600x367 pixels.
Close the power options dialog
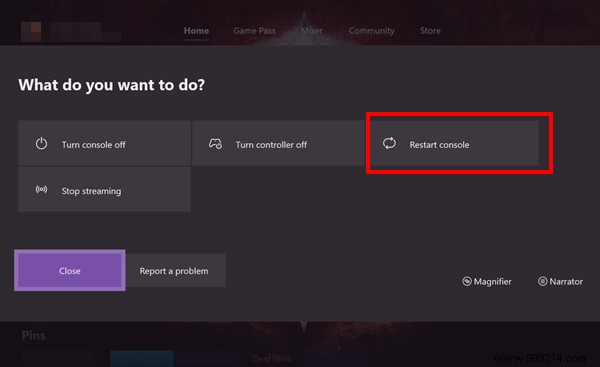[70, 270]
